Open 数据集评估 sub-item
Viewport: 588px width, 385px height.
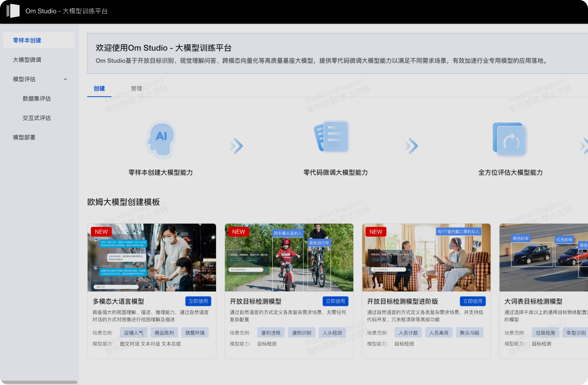click(x=37, y=99)
